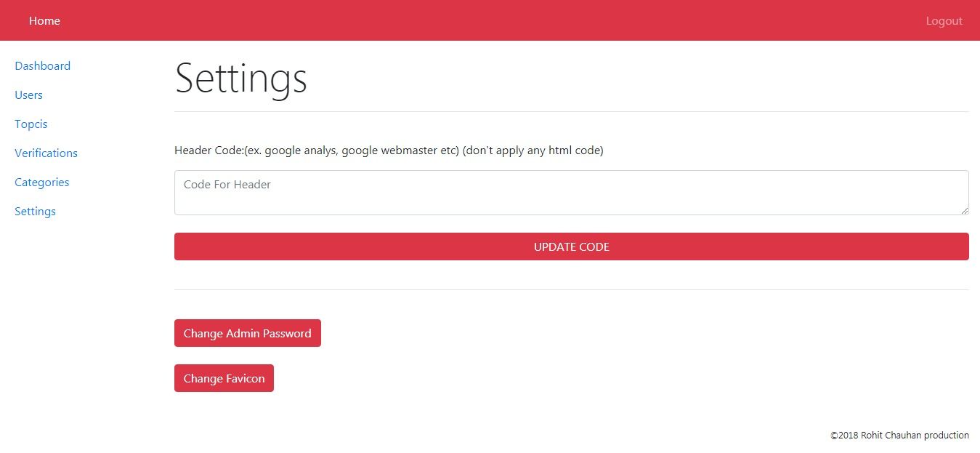Click the text area resize handle

point(965,211)
